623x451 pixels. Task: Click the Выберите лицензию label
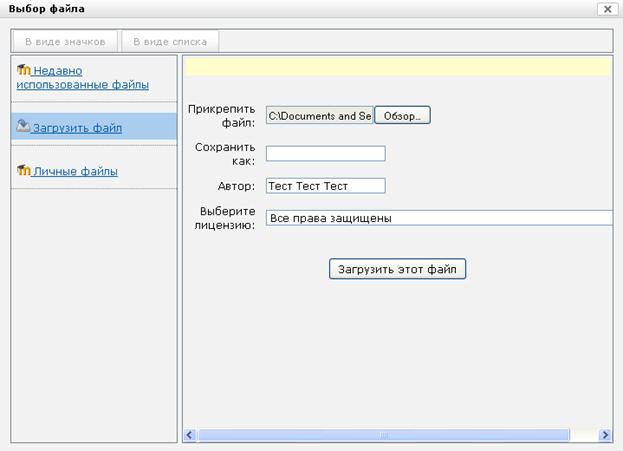click(x=224, y=218)
